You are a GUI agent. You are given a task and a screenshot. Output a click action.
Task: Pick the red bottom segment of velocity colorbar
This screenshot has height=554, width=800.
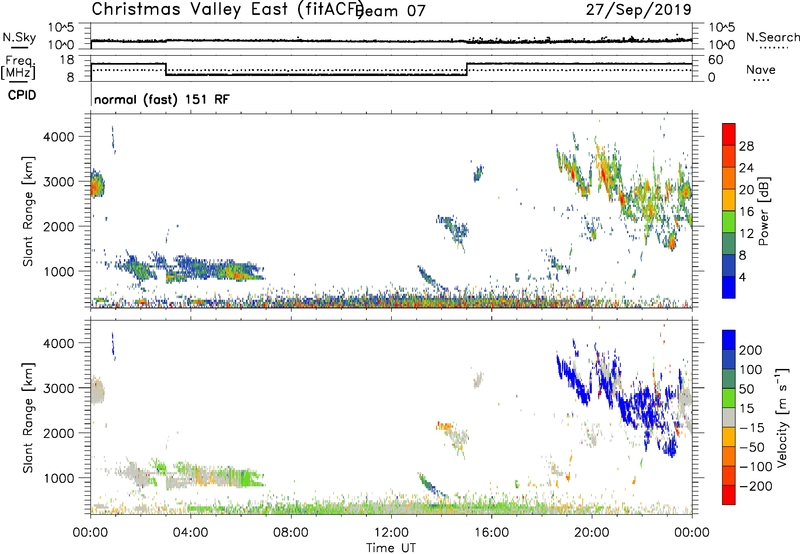[x=729, y=495]
